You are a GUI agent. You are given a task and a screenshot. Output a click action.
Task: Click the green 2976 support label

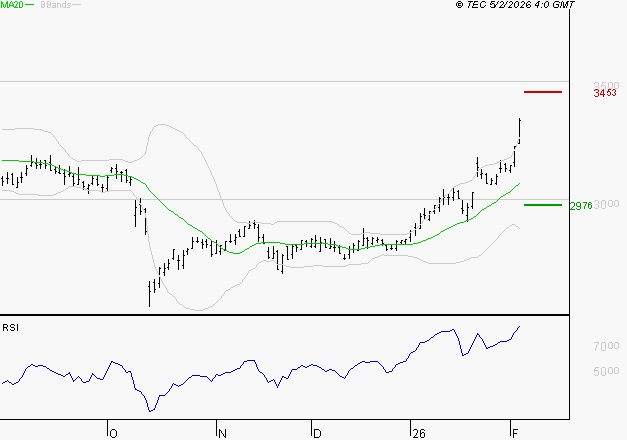581,206
